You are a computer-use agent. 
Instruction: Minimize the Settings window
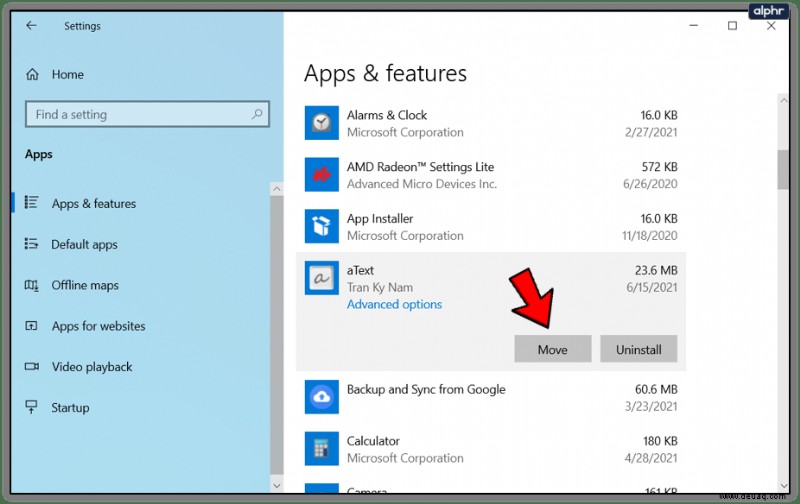693,26
